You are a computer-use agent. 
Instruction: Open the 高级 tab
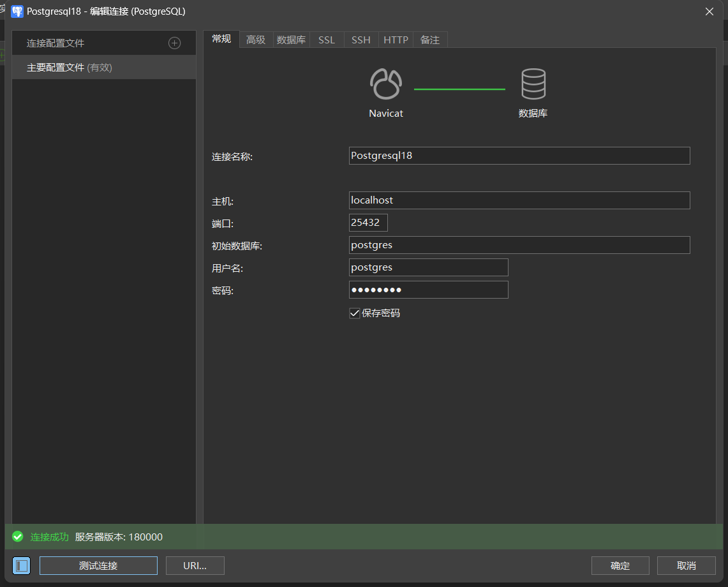[256, 40]
